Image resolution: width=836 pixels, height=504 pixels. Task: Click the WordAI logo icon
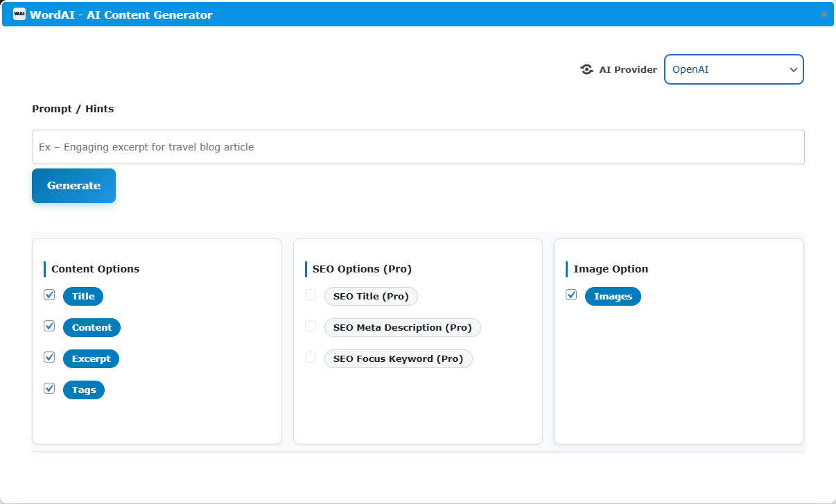tap(20, 14)
